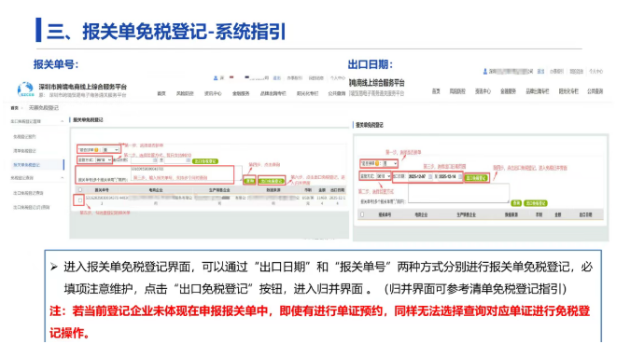Click the 查询 button in the 出口日期 screenshot
644x358 pixels.
(x=516, y=203)
